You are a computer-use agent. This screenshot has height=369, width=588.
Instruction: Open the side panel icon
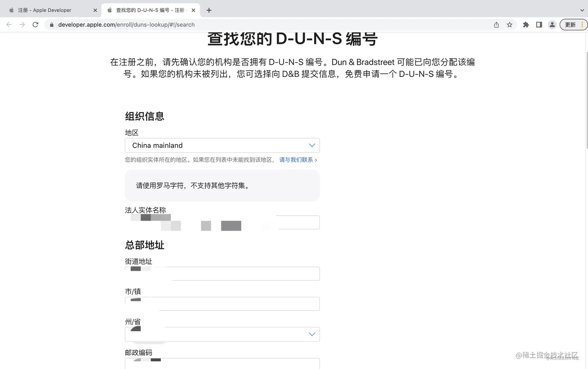tap(539, 24)
